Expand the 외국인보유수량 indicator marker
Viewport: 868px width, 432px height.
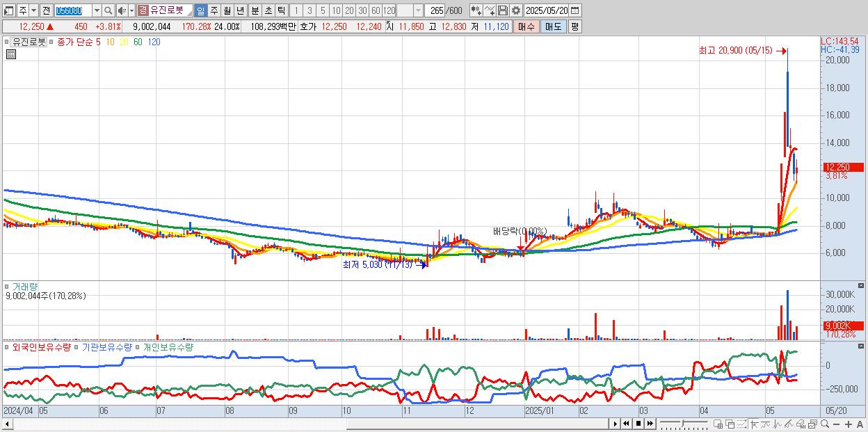(8, 346)
